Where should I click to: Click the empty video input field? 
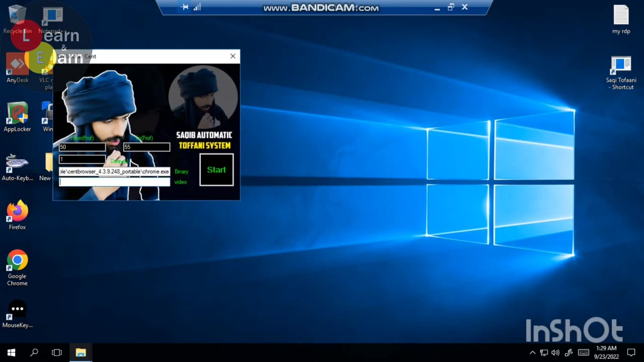click(x=114, y=182)
